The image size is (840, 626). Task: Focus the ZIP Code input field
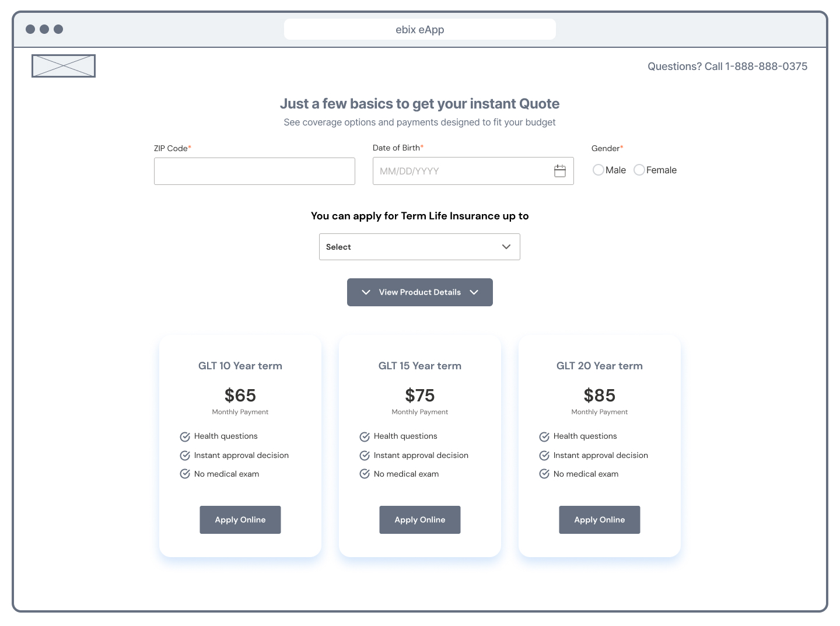pyautogui.click(x=254, y=172)
